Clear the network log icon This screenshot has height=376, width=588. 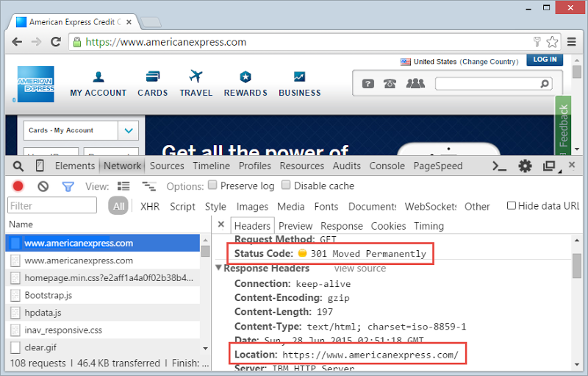pos(43,186)
